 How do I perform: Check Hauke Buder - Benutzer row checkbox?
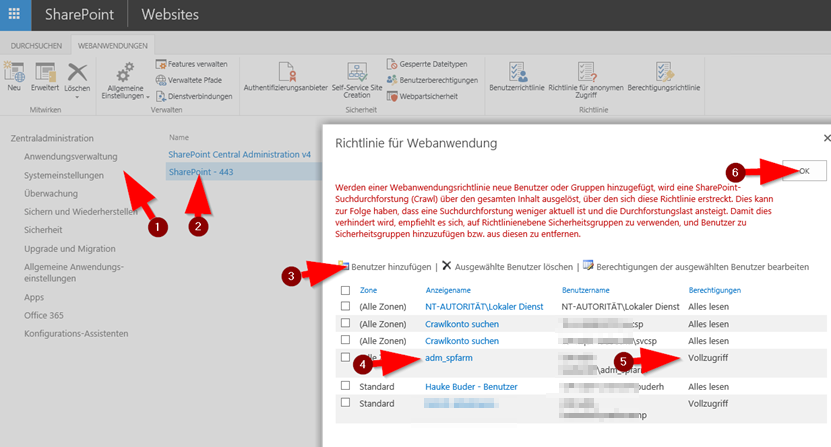[x=346, y=385]
